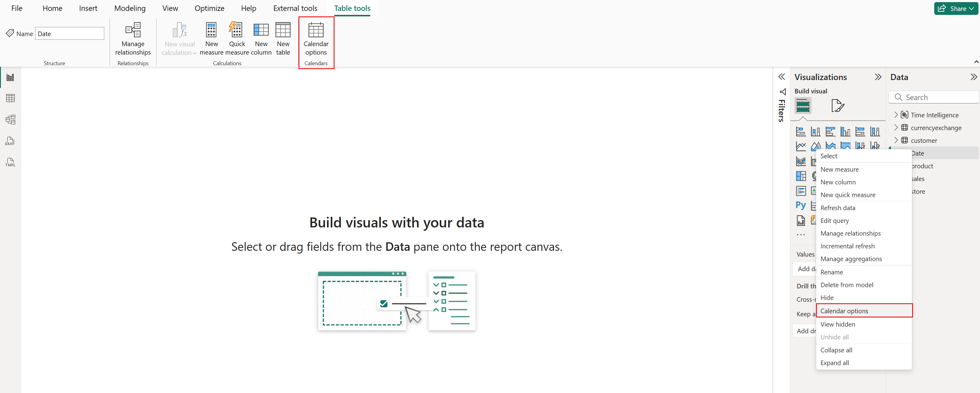Expand the currencyexchange table
Screen dimensions: 980x393
[895, 128]
